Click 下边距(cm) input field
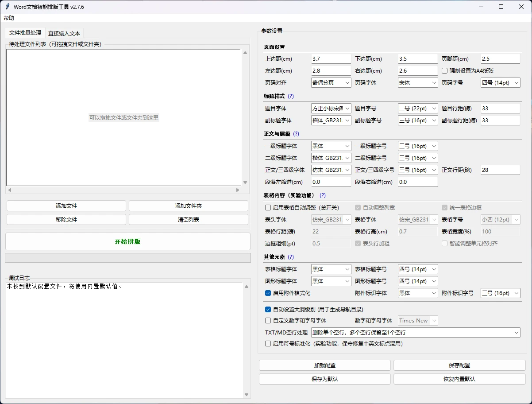532x404 pixels. [418, 58]
